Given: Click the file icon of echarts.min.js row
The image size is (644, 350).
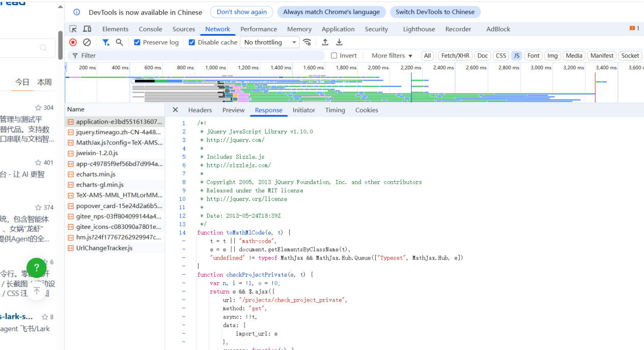Looking at the screenshot, I should point(71,174).
